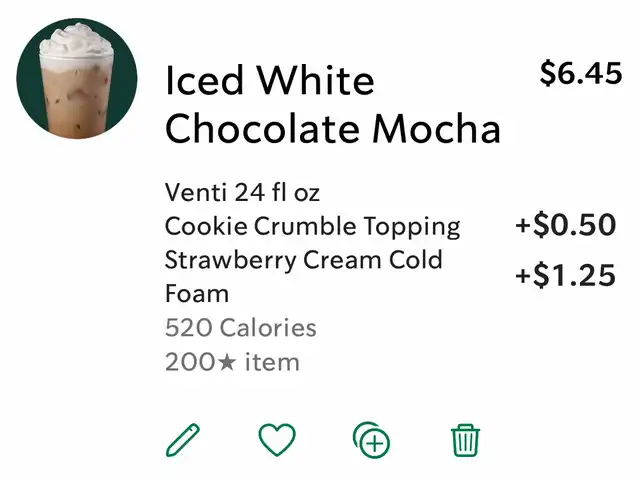Select the word "Iced White" in the title

(x=270, y=80)
